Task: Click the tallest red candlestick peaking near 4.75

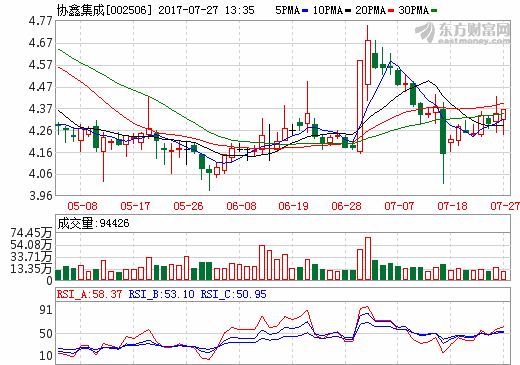Action: (x=368, y=62)
